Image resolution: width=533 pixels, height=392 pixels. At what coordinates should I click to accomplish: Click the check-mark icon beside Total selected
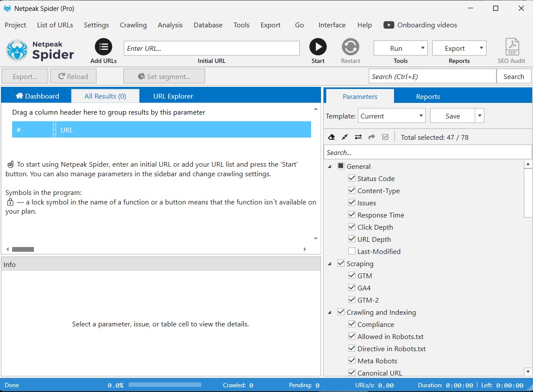coord(385,137)
